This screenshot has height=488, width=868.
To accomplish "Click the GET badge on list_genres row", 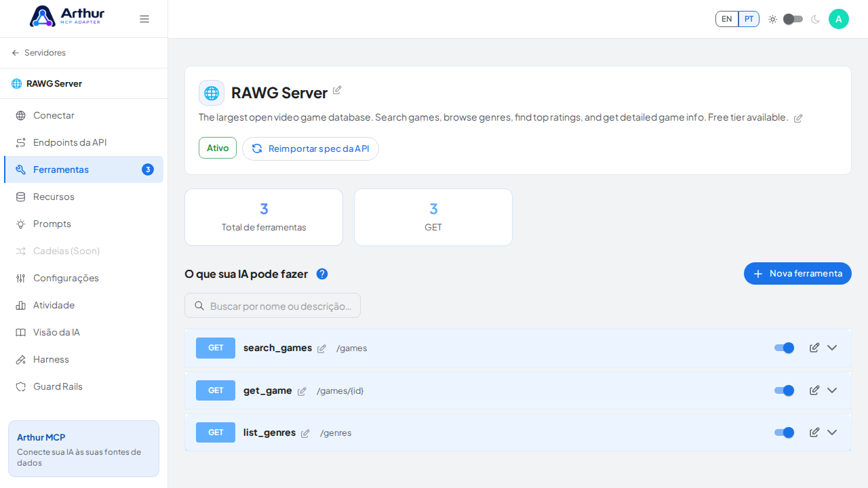I will point(216,432).
